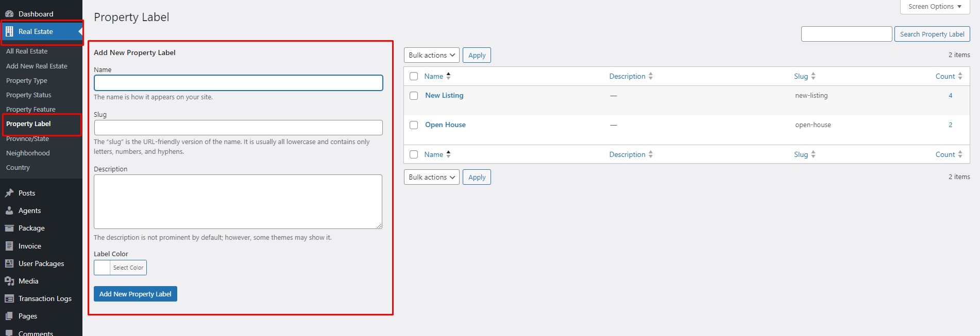Open the Open House label link
This screenshot has height=336, width=980.
coord(445,125)
